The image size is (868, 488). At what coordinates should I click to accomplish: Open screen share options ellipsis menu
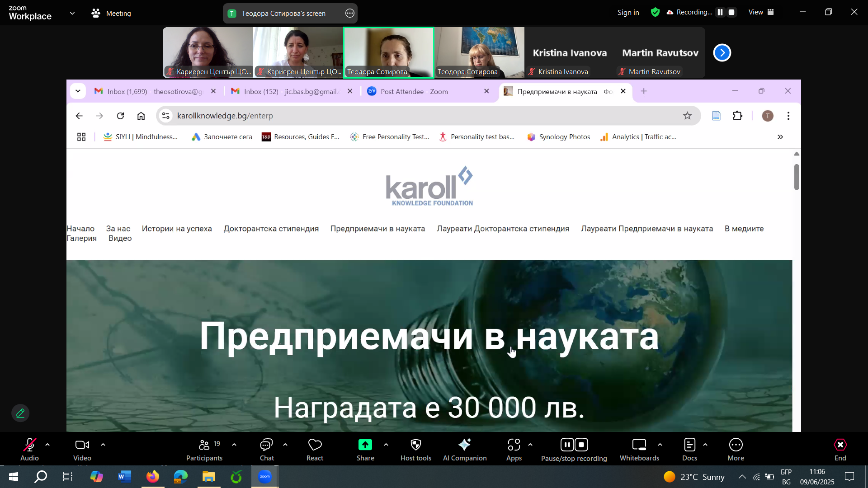point(349,14)
